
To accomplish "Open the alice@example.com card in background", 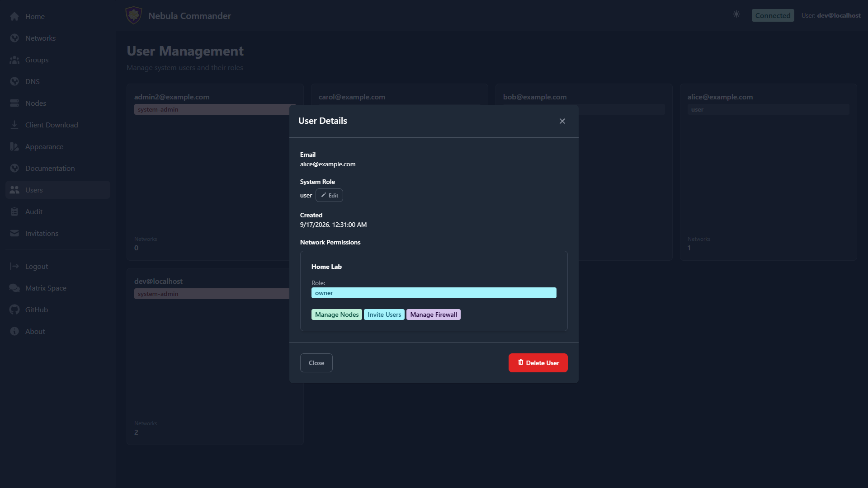I will 769,172.
